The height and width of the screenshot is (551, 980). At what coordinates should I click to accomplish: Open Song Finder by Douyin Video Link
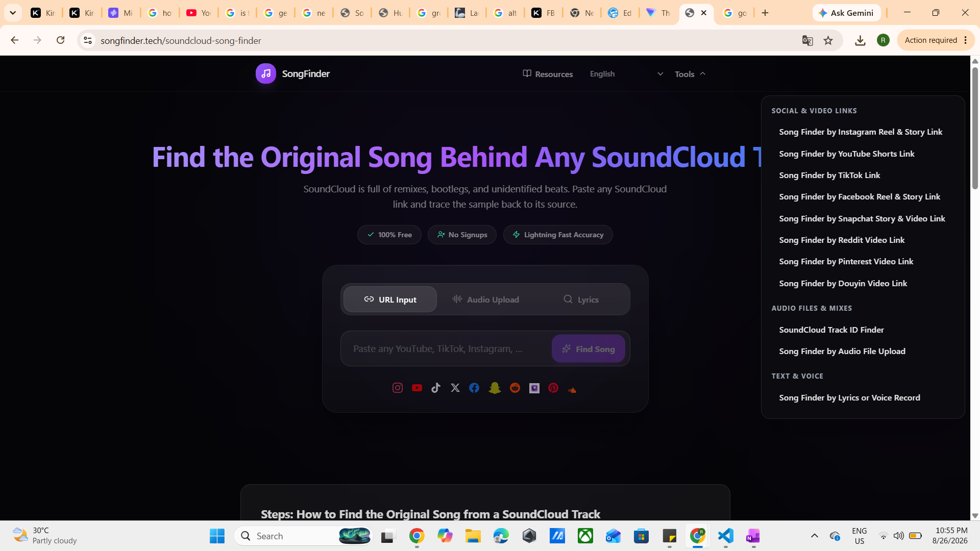843,284
